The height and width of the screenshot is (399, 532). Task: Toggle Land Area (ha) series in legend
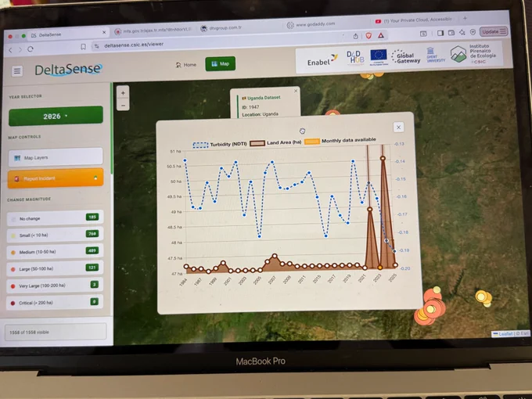(x=275, y=143)
